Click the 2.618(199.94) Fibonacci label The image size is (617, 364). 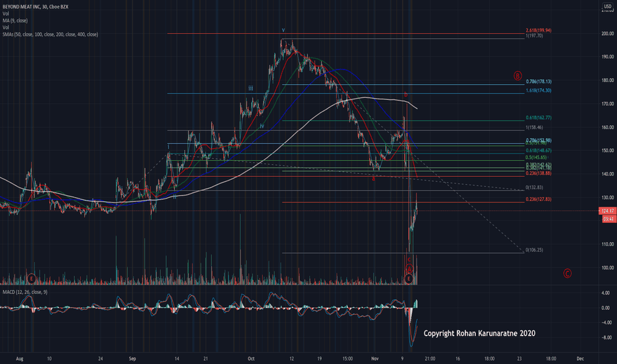point(538,30)
